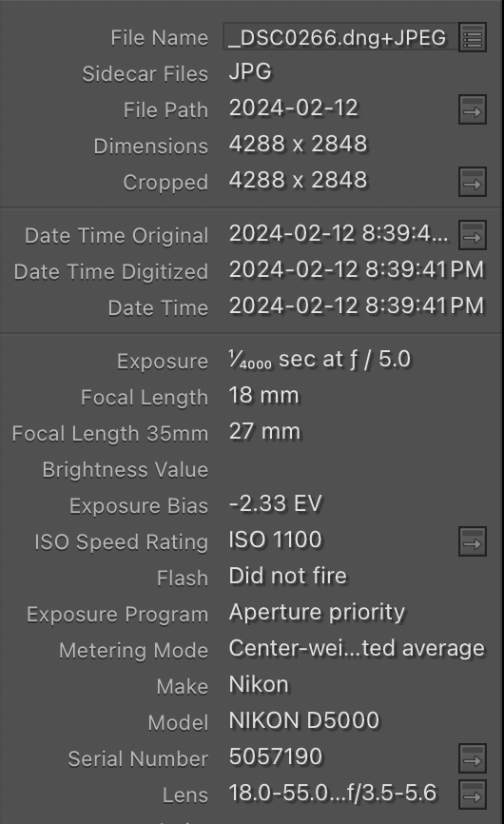Click the arrow icon beside the Lens field

tap(473, 795)
